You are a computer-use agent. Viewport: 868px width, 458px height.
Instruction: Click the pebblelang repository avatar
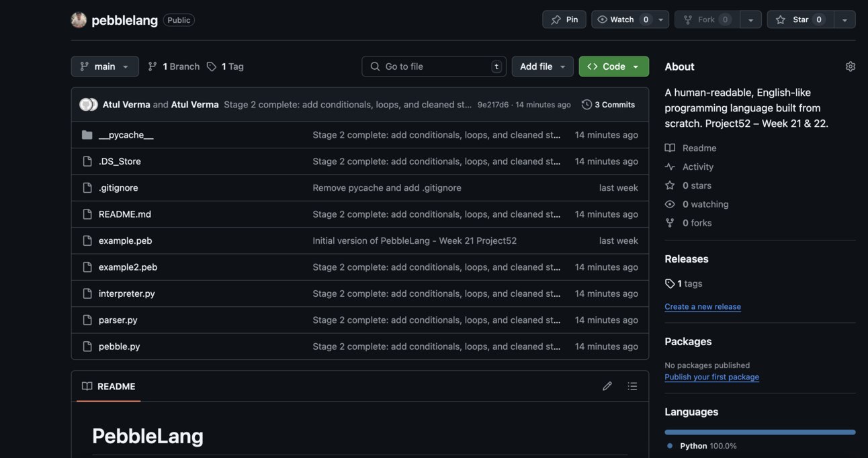79,20
